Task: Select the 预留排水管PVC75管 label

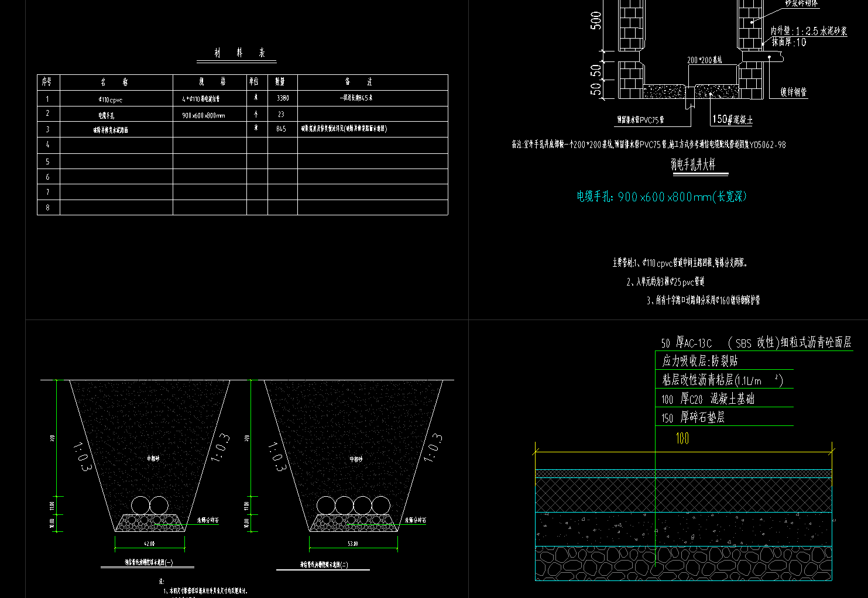Action: 641,120
